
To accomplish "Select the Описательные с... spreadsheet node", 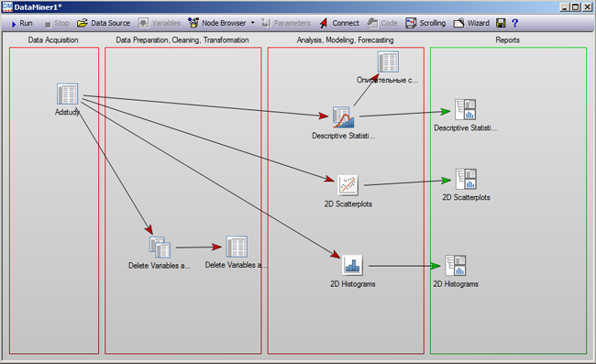I will click(388, 62).
